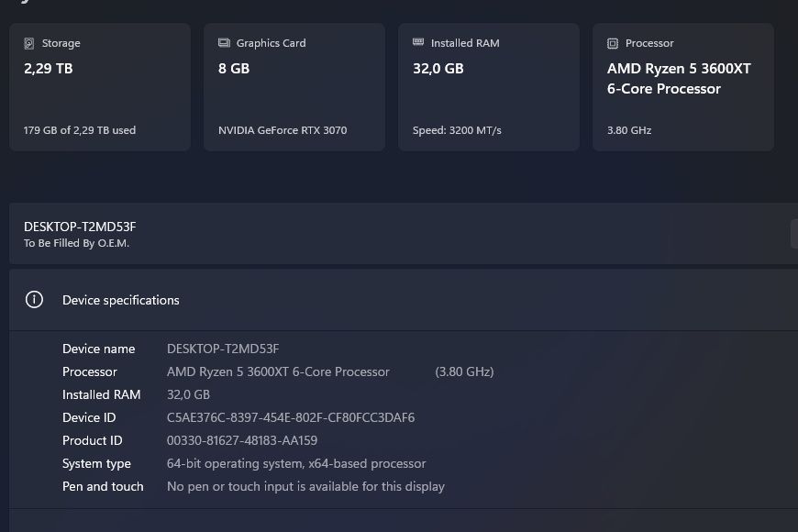Click the System type label
This screenshot has height=532, width=798.
(x=96, y=464)
